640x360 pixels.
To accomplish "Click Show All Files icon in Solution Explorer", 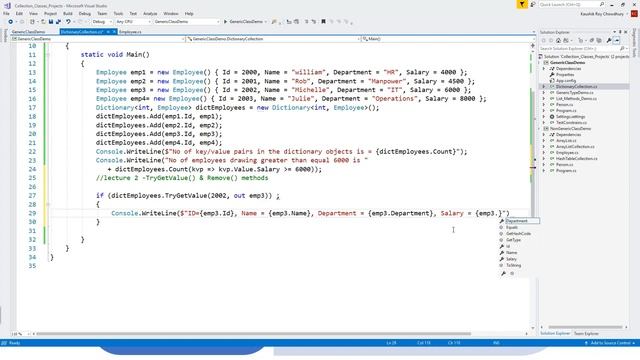I will coord(599,40).
